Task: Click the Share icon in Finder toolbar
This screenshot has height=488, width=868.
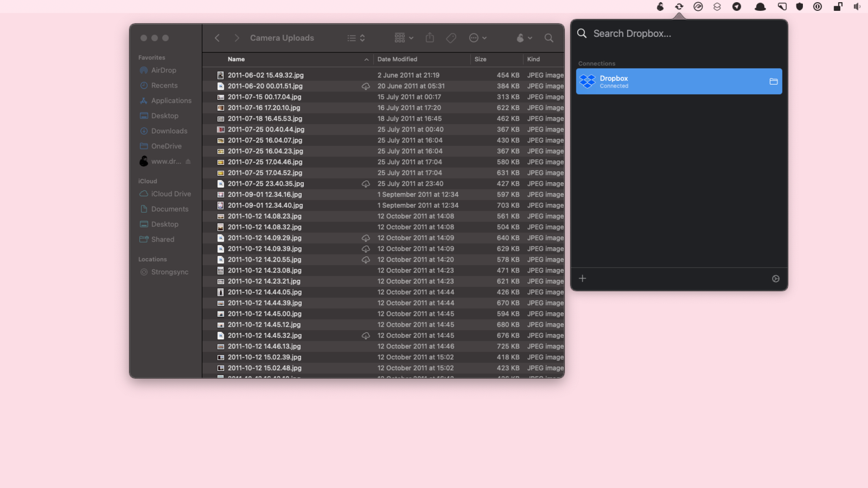Action: coord(430,38)
